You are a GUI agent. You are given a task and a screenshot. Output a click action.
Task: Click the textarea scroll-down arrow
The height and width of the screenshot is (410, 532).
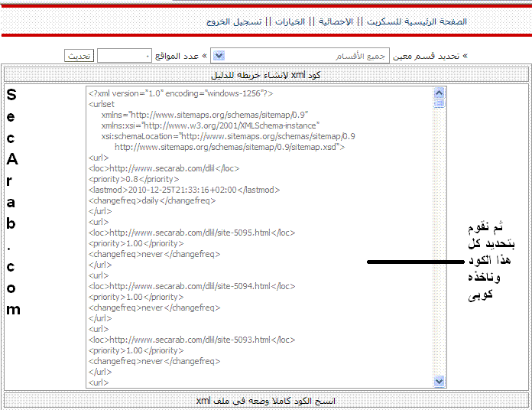[440, 381]
